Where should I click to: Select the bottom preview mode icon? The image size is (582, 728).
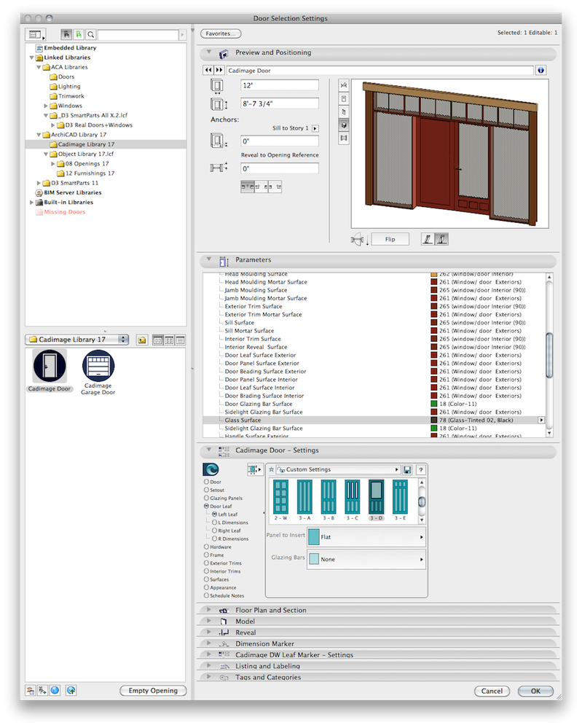pos(344,138)
